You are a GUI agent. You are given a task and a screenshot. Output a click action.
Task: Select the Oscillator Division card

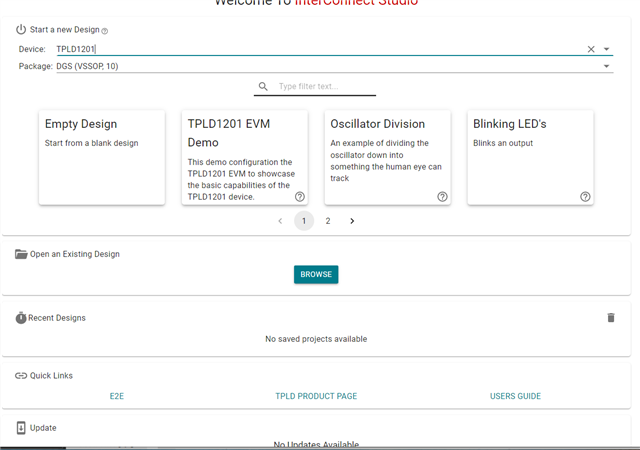(387, 157)
